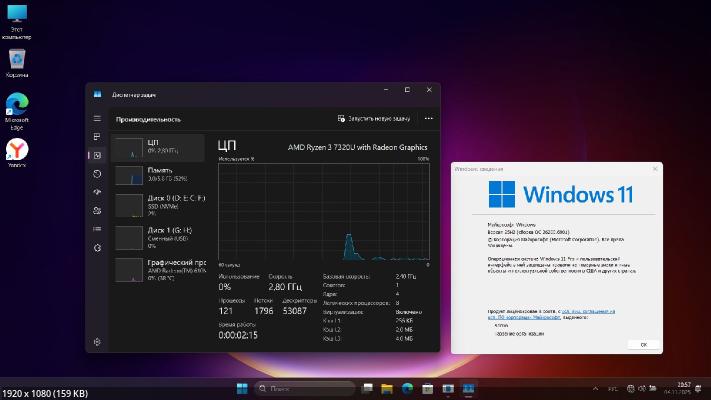The height and width of the screenshot is (400, 711).
Task: Switch to the Processes page icon
Action: click(x=97, y=136)
